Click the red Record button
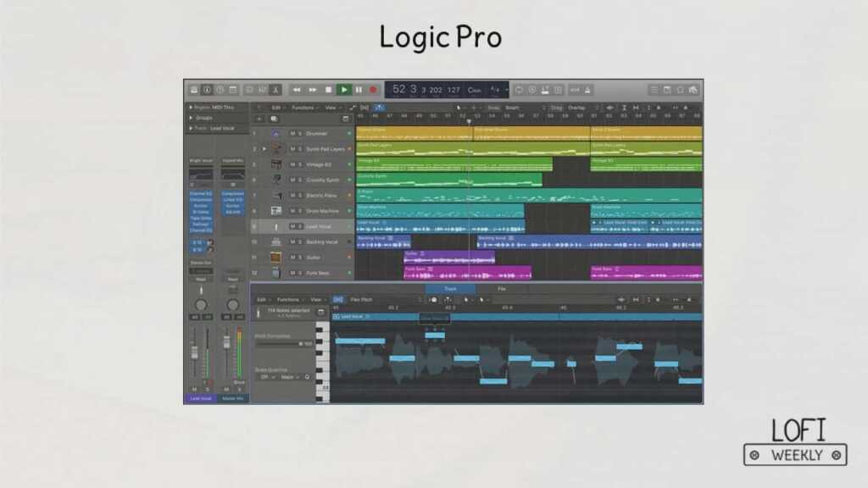Screen dimensions: 868x488 pyautogui.click(x=372, y=90)
